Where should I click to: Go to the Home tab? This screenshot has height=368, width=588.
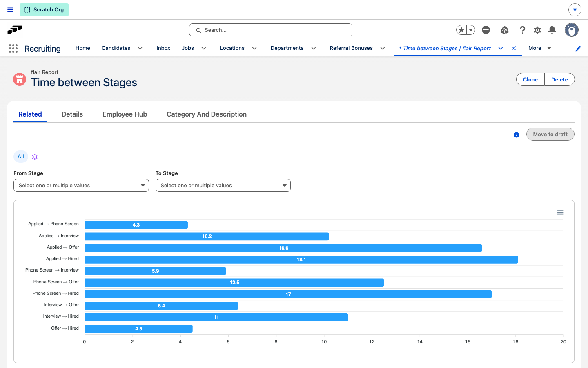pyautogui.click(x=83, y=48)
